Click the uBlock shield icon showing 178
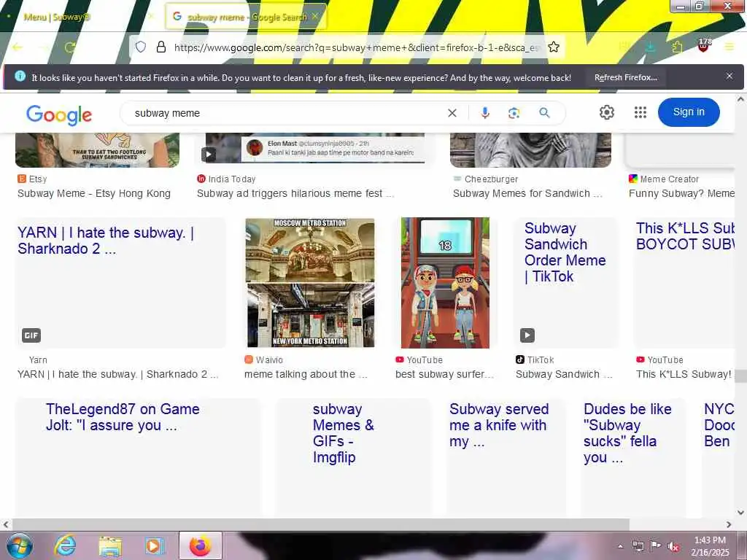 coord(704,46)
